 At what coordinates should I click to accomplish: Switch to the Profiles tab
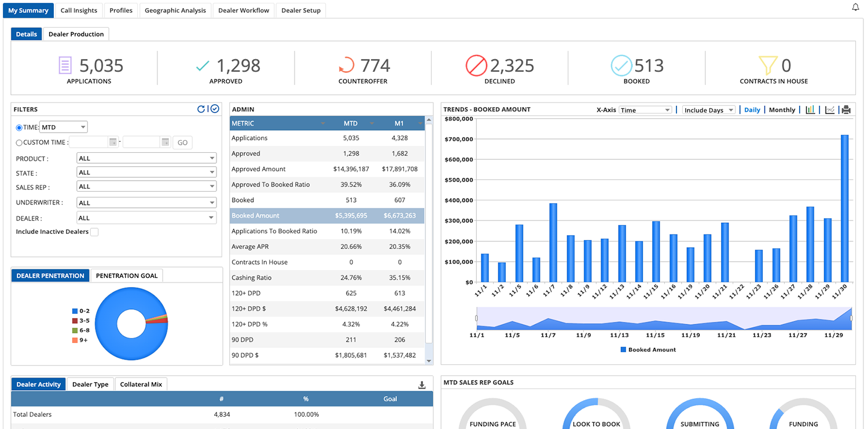(121, 10)
